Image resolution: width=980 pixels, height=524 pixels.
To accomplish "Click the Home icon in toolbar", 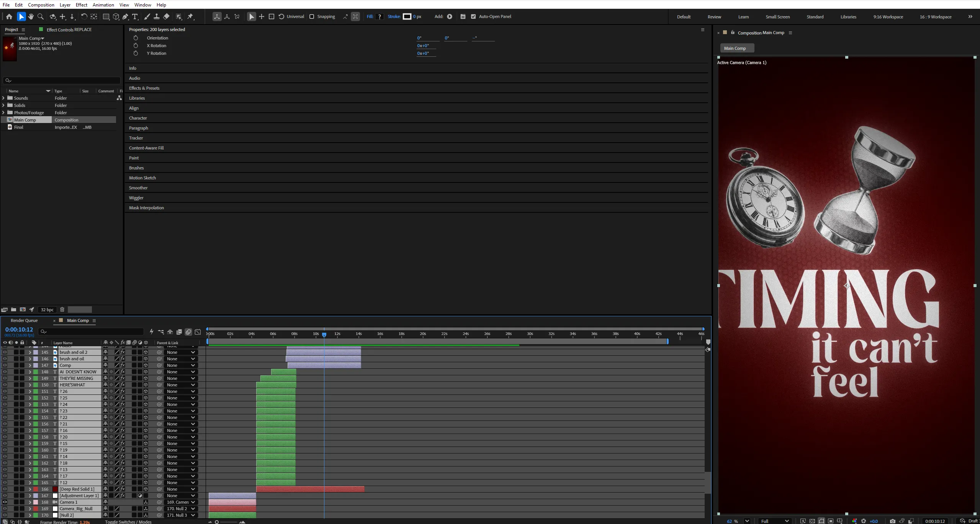I will pos(9,16).
